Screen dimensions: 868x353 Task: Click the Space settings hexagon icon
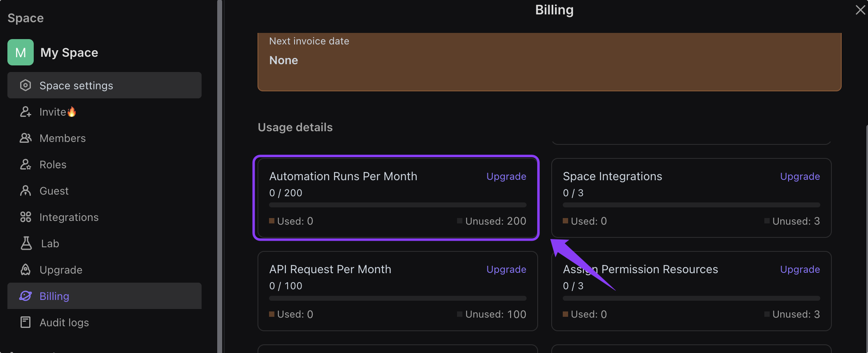[26, 85]
